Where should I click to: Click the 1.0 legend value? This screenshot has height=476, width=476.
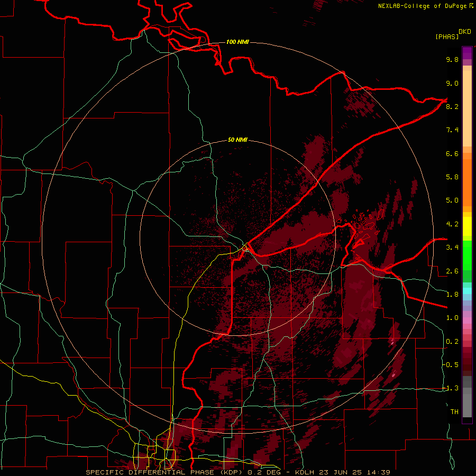452,318
